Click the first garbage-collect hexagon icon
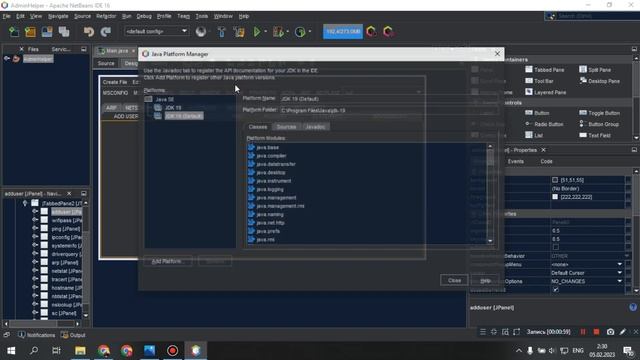Screen dimensions: 640x360 tap(371, 31)
